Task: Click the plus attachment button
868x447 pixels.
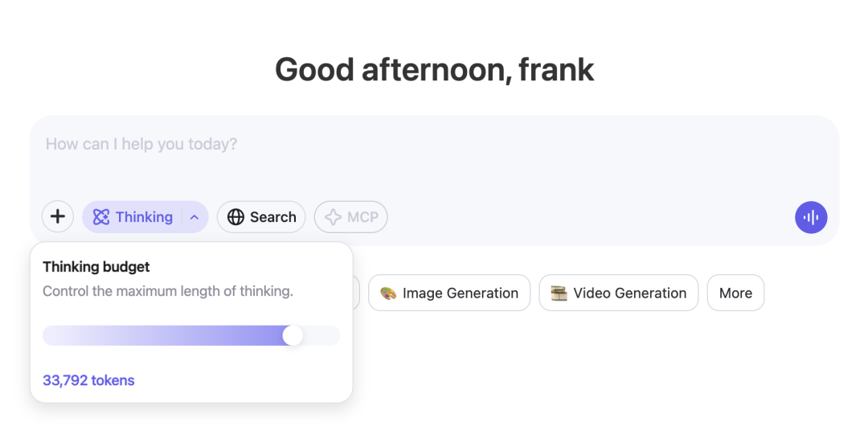Action: click(58, 216)
